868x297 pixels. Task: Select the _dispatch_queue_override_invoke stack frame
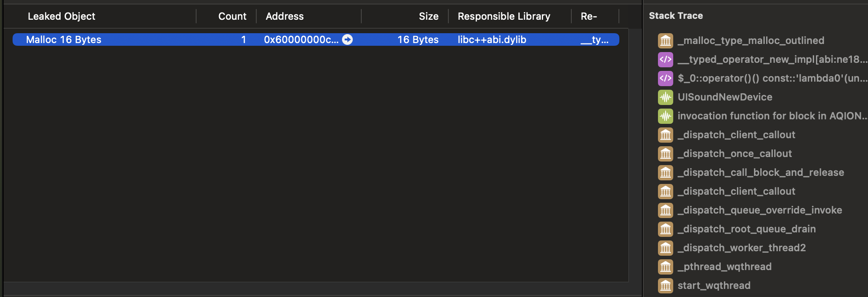coord(759,210)
